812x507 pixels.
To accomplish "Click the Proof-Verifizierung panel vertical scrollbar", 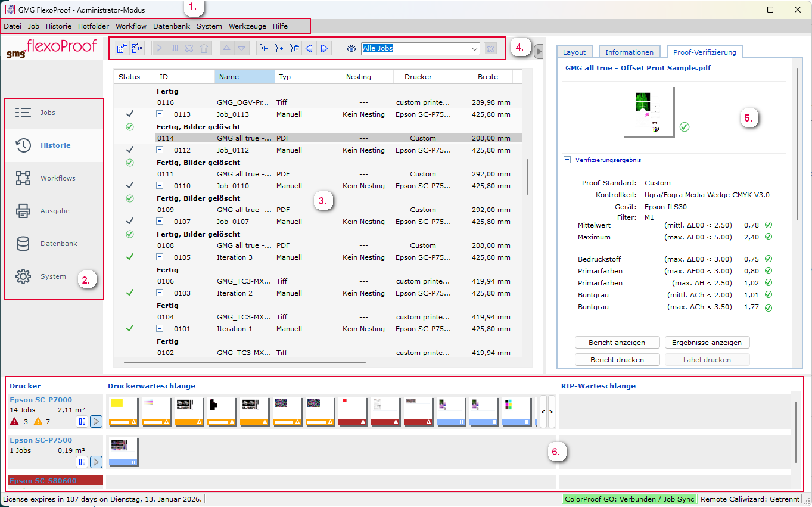I will 797,145.
